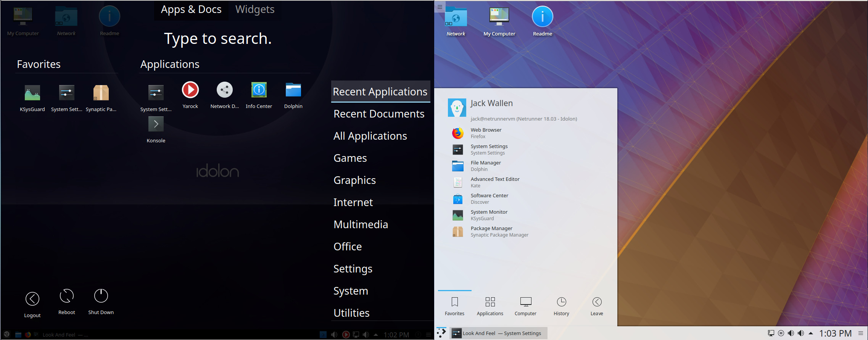This screenshot has height=340, width=868.
Task: Switch to Kickoff Favorites tab
Action: [455, 306]
